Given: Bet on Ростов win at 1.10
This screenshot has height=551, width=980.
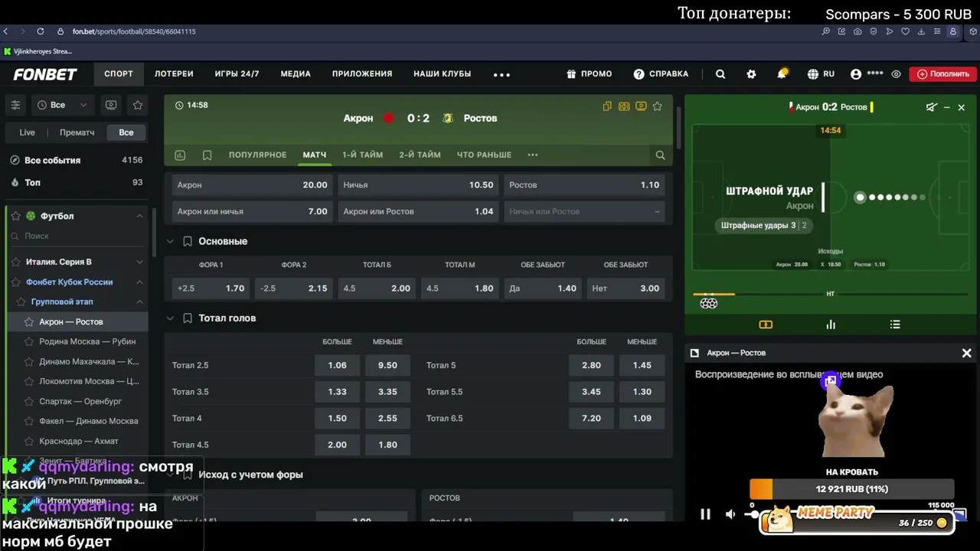Looking at the screenshot, I should click(x=584, y=185).
